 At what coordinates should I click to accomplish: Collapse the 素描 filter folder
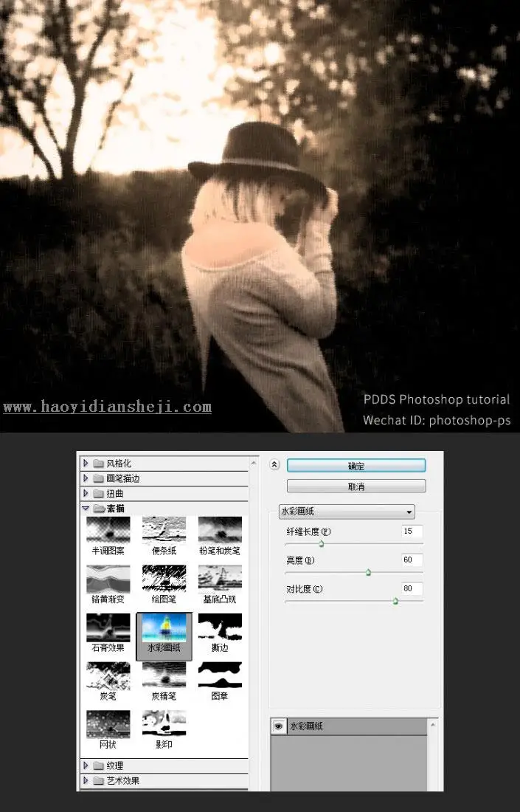point(86,509)
